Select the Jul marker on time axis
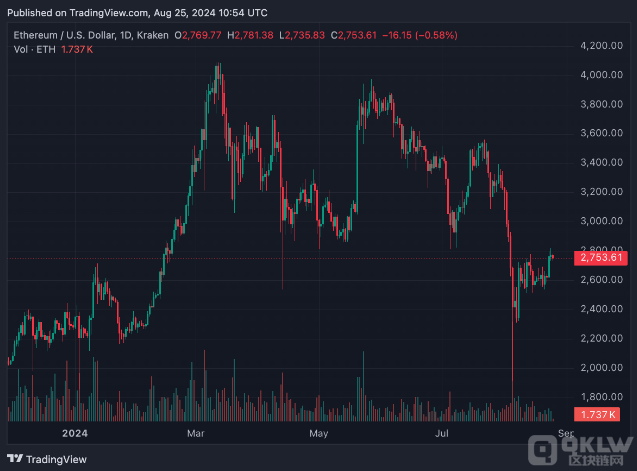This screenshot has height=471, width=637. tap(442, 433)
